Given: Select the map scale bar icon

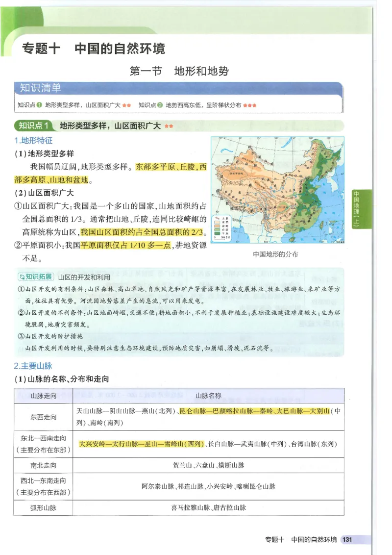Looking at the screenshot, I should tap(219, 238).
